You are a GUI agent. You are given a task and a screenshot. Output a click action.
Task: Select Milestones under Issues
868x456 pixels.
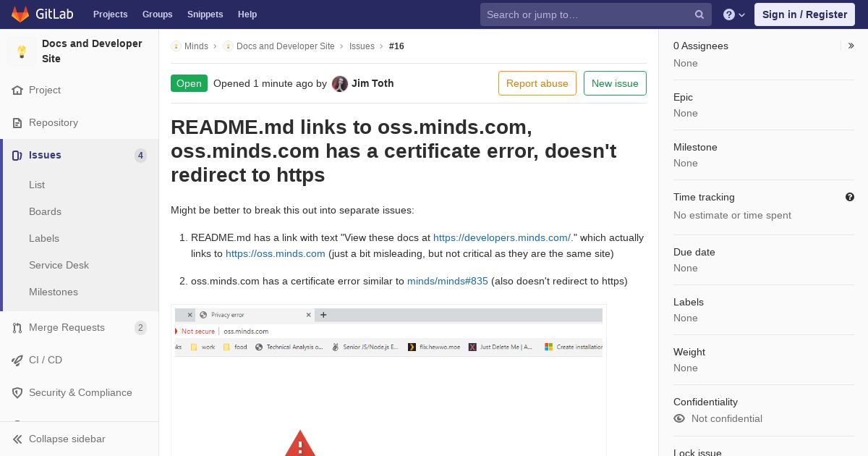click(x=54, y=292)
